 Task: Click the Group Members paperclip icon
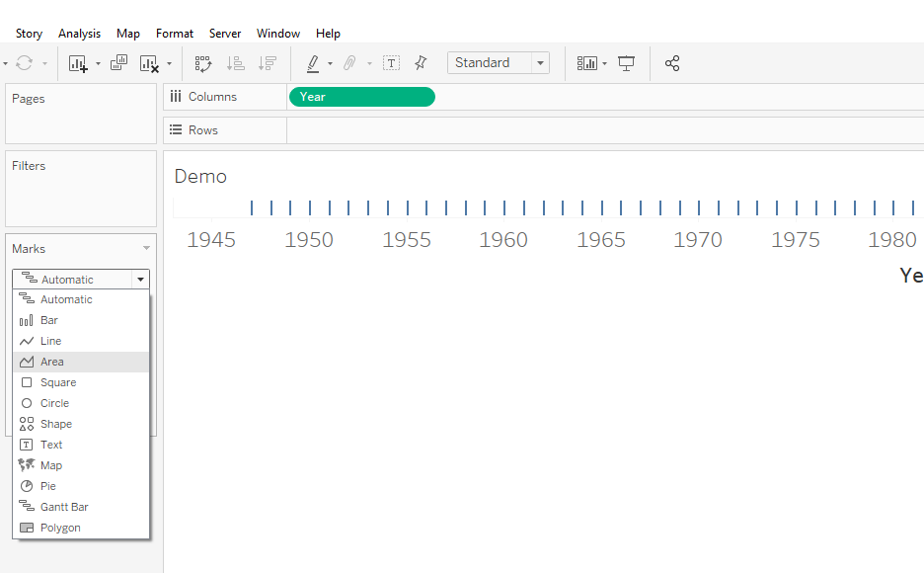click(350, 62)
